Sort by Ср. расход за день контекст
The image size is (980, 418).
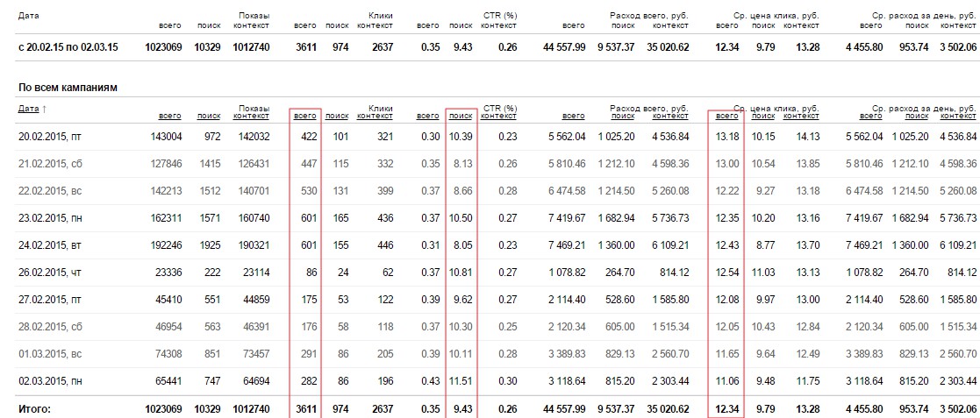point(958,116)
